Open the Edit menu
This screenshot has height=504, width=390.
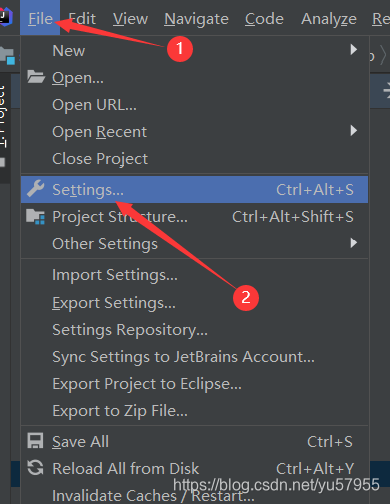82,19
